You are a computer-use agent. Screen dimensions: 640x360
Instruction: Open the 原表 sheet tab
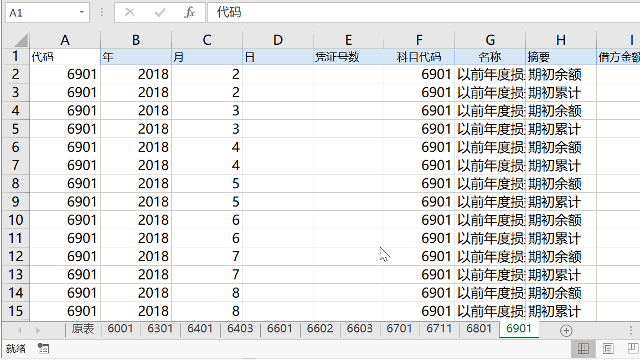83,329
